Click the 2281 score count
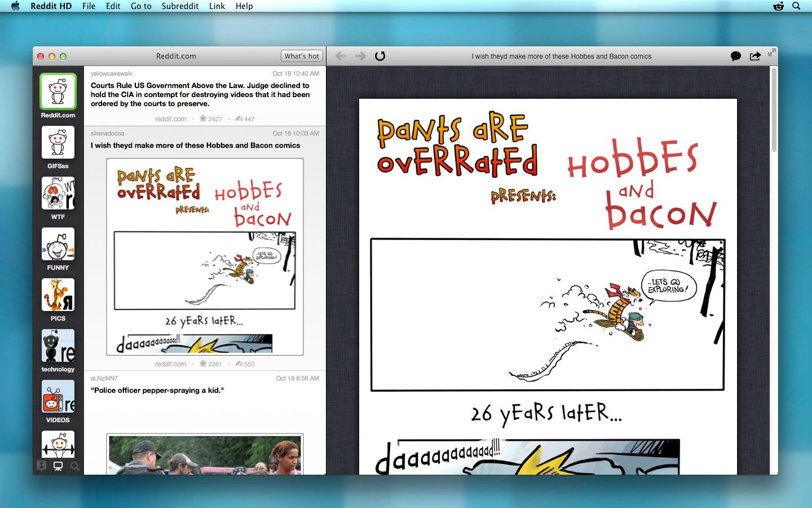This screenshot has height=508, width=812. pyautogui.click(x=215, y=364)
